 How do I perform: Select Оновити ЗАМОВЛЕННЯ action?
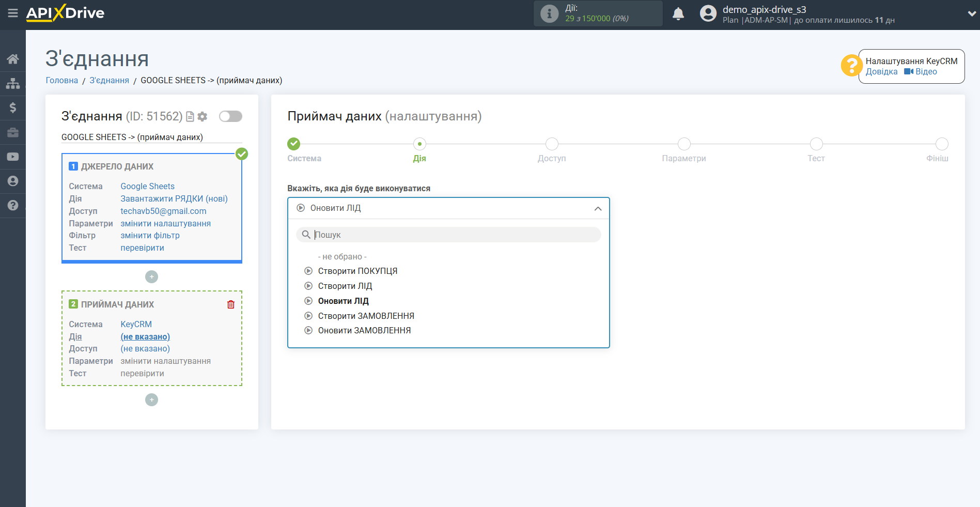364,331
